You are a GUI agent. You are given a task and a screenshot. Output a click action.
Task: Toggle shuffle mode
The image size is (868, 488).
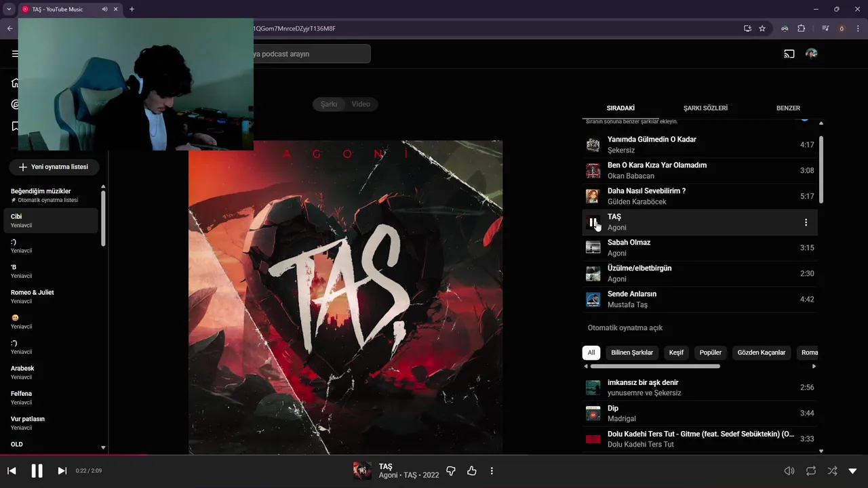coord(831,470)
